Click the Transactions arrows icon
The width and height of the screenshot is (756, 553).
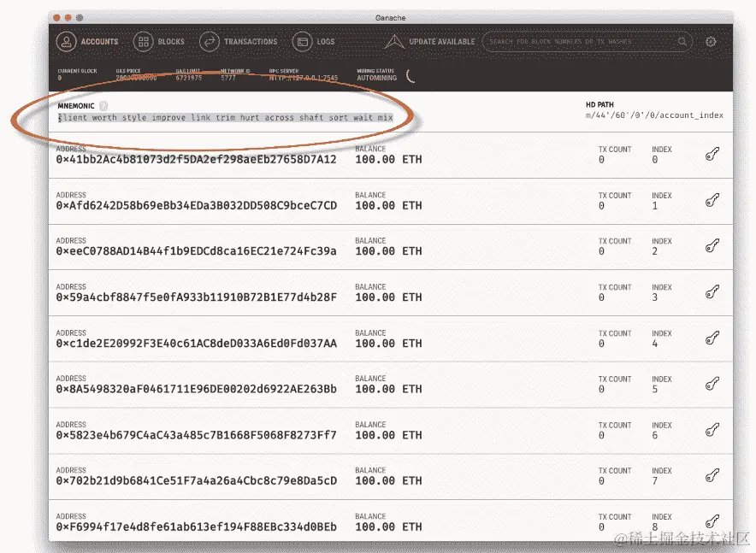pyautogui.click(x=210, y=41)
